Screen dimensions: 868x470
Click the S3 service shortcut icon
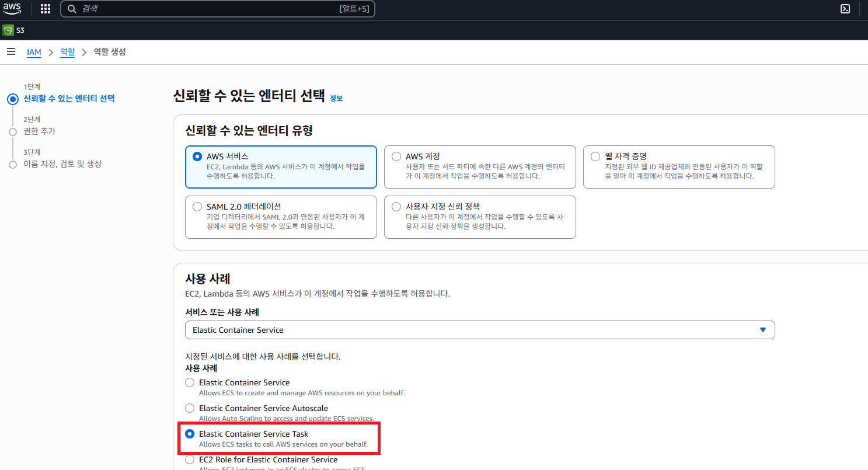pos(8,30)
